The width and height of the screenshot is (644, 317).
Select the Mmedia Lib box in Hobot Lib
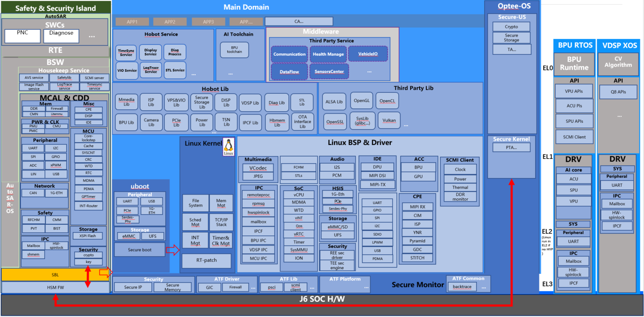126,102
